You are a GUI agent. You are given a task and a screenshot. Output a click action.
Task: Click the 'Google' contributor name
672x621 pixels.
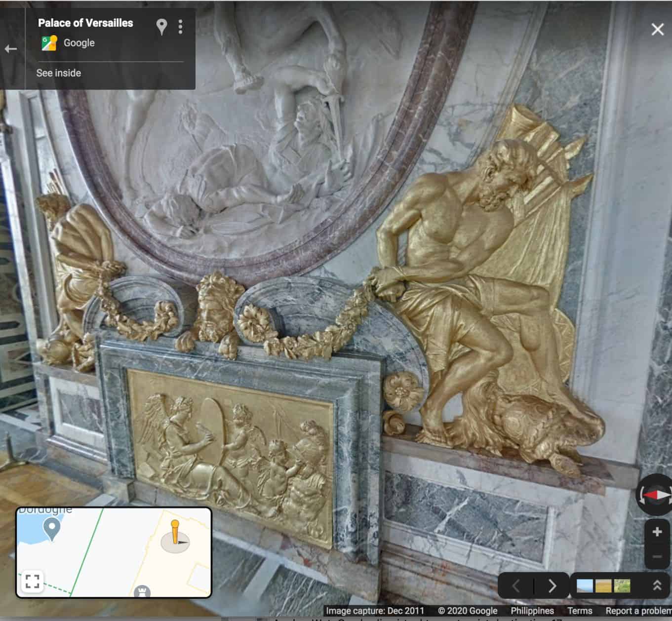(x=79, y=43)
